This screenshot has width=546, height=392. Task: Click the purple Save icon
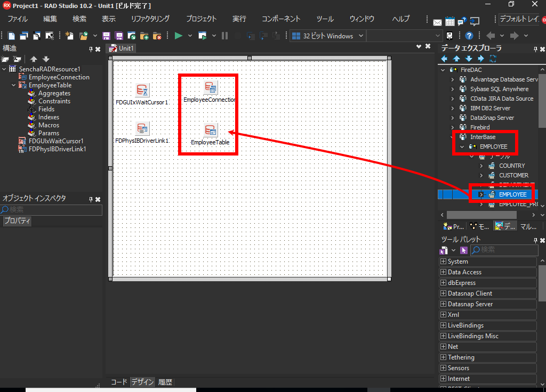pyautogui.click(x=107, y=36)
